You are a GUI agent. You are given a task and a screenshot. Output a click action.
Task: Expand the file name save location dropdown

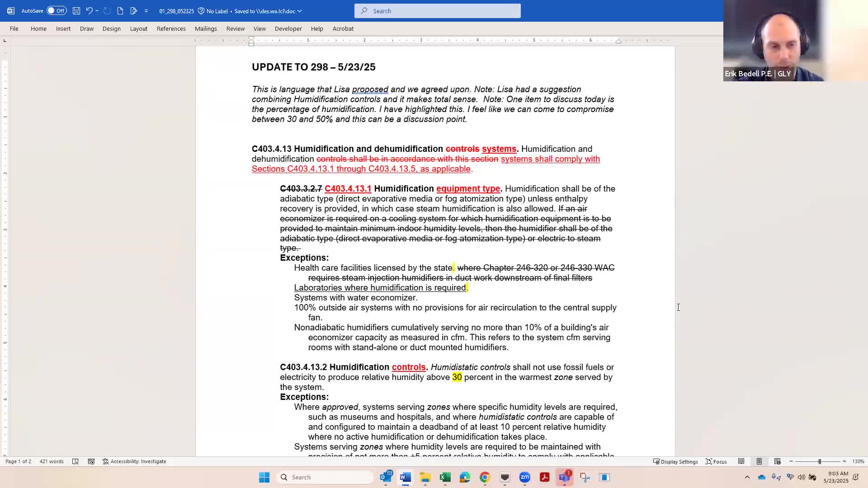tap(299, 11)
